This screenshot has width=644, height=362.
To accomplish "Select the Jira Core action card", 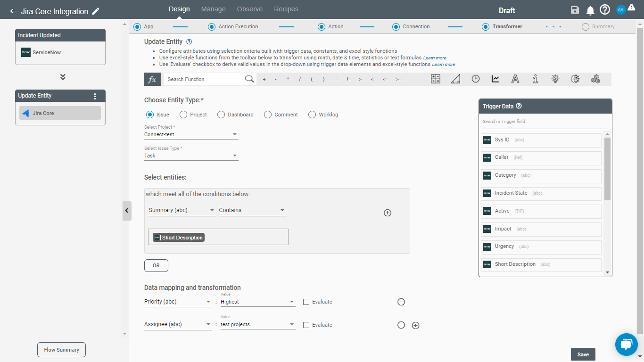I will click(x=60, y=113).
